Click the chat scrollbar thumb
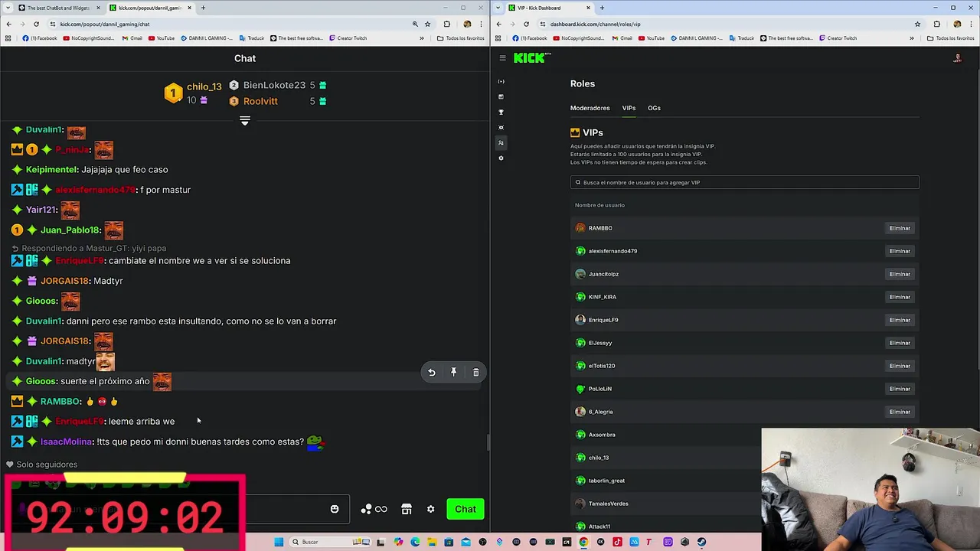This screenshot has width=980, height=551. (487, 442)
